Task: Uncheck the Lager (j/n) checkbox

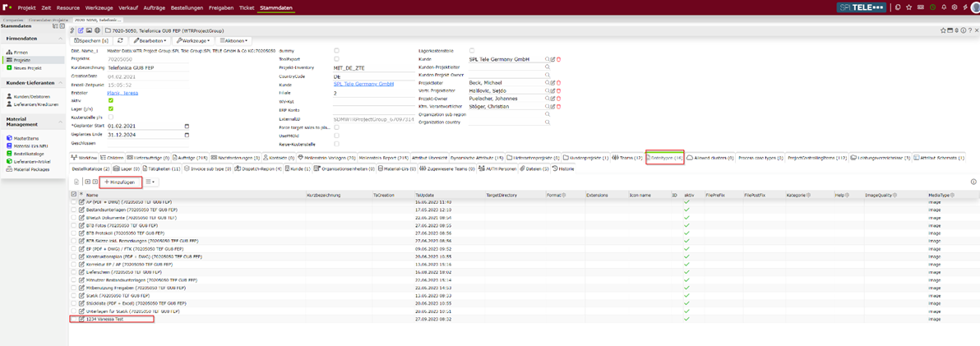Action: pos(111,108)
